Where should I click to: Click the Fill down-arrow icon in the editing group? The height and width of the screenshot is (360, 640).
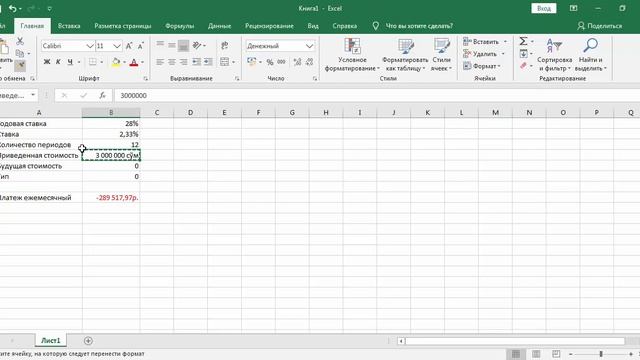tap(523, 53)
